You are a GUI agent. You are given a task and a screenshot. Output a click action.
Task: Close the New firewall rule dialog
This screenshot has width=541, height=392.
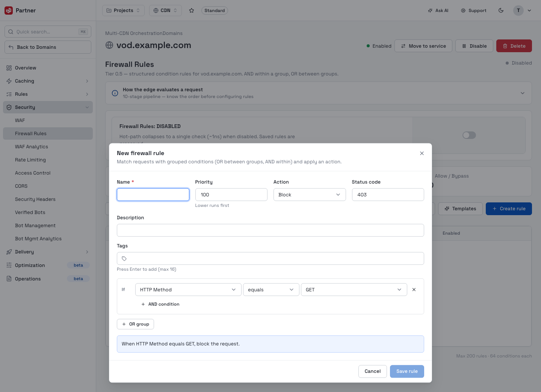click(x=422, y=153)
